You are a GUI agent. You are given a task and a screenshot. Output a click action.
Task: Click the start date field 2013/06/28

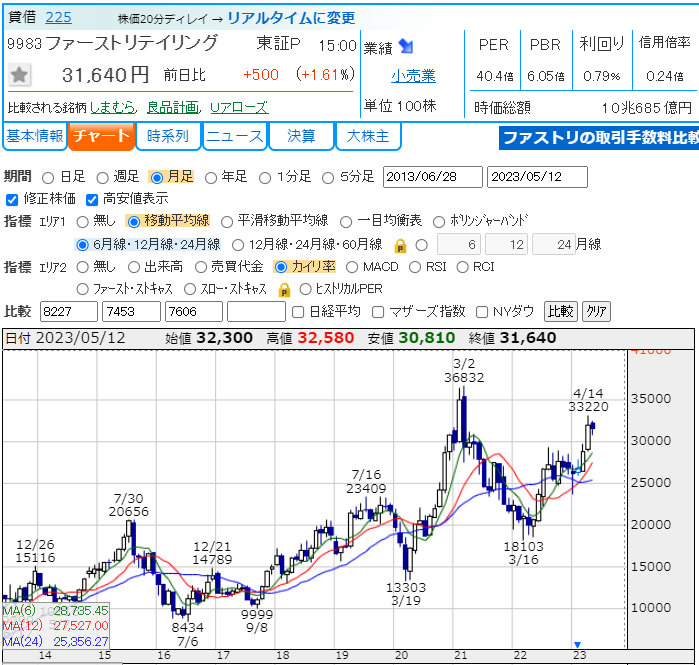pos(432,177)
